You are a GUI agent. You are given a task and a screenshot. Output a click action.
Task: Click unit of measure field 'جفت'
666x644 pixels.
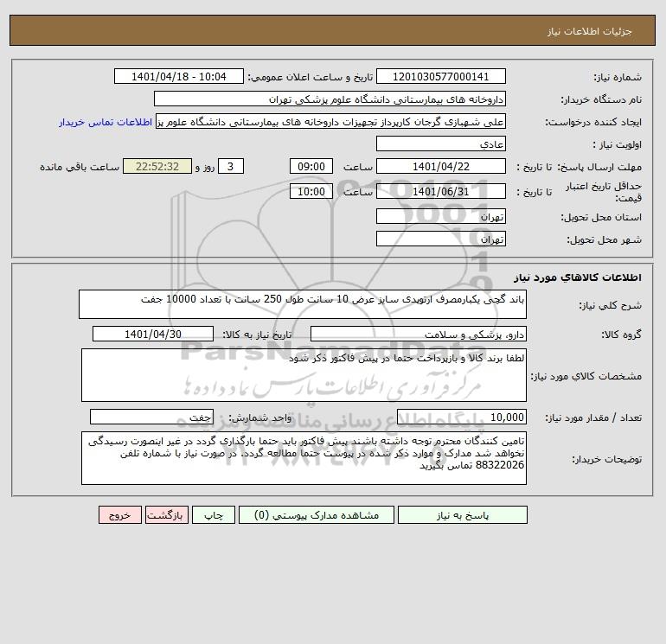pyautogui.click(x=151, y=417)
